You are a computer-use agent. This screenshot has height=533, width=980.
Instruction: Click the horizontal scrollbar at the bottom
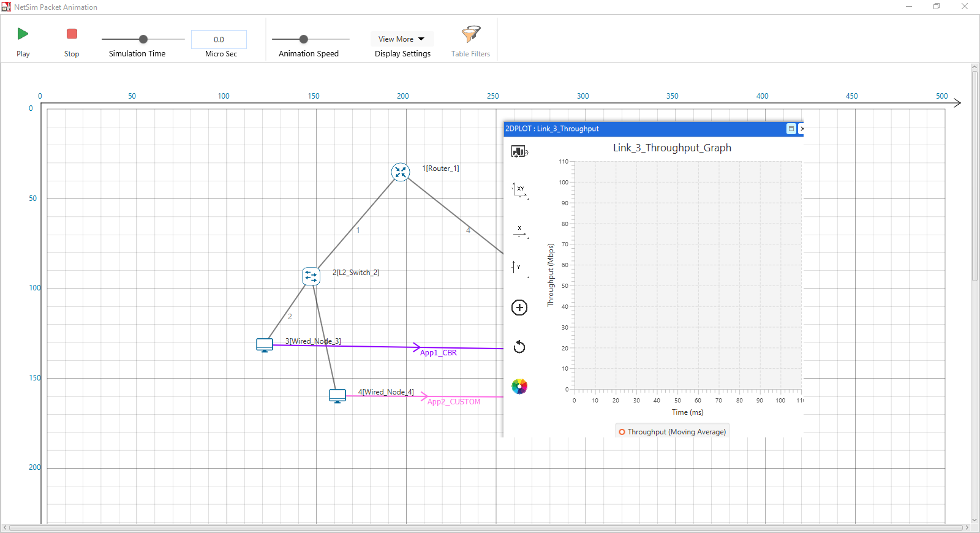[485, 527]
